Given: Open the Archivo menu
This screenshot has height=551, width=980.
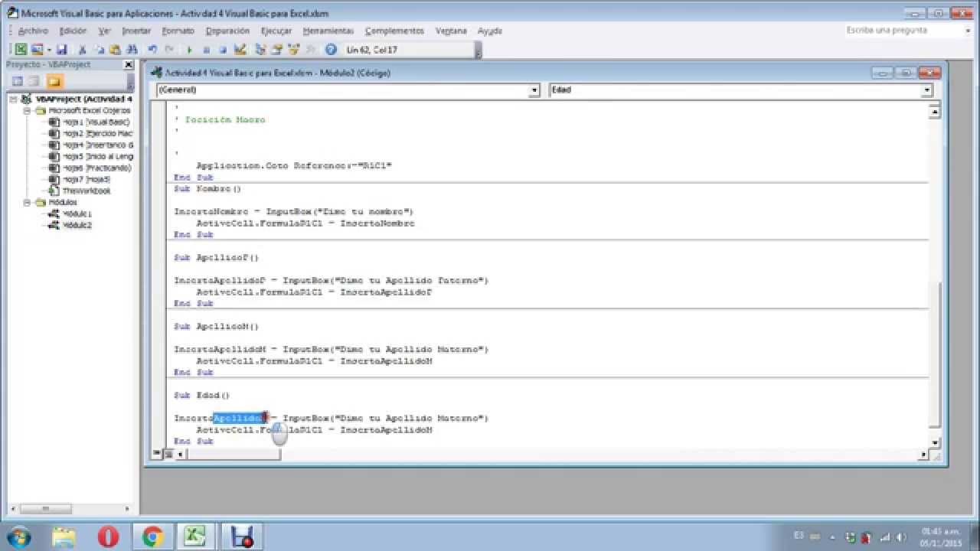Looking at the screenshot, I should point(33,31).
